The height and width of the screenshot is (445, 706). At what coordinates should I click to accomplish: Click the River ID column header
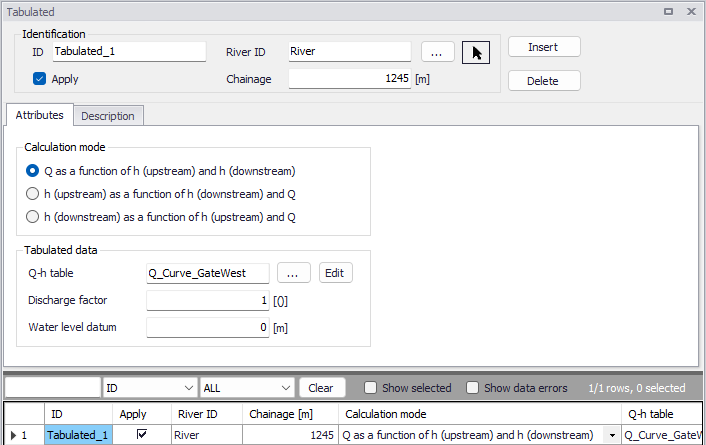[207, 414]
